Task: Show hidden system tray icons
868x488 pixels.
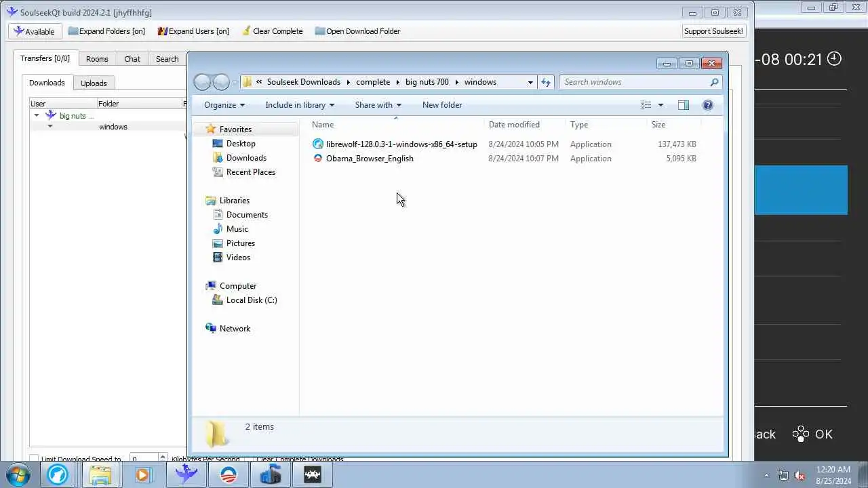Action: [767, 475]
